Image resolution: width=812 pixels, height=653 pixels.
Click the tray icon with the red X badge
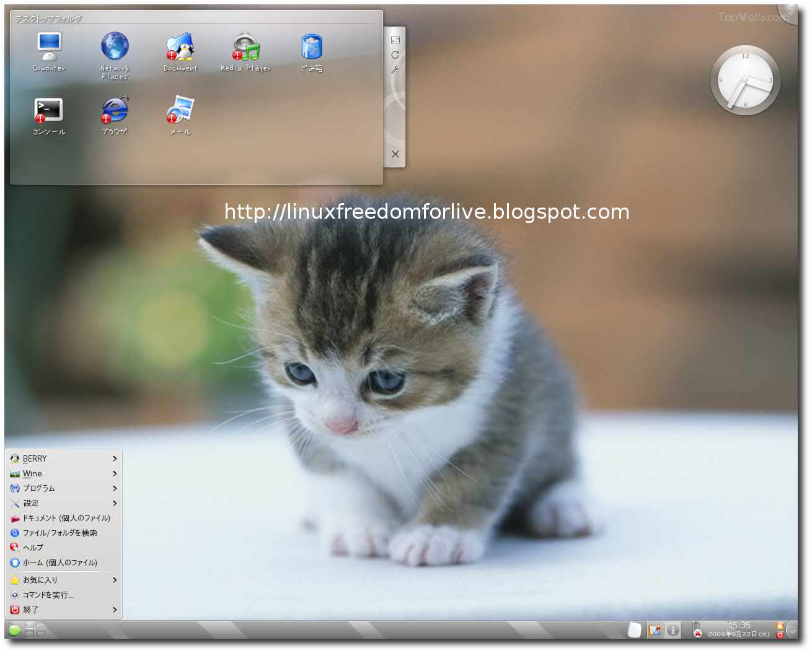(x=698, y=630)
